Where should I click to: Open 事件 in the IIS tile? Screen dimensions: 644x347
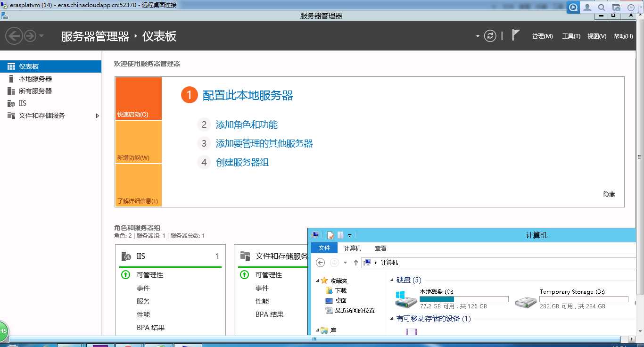pos(143,288)
